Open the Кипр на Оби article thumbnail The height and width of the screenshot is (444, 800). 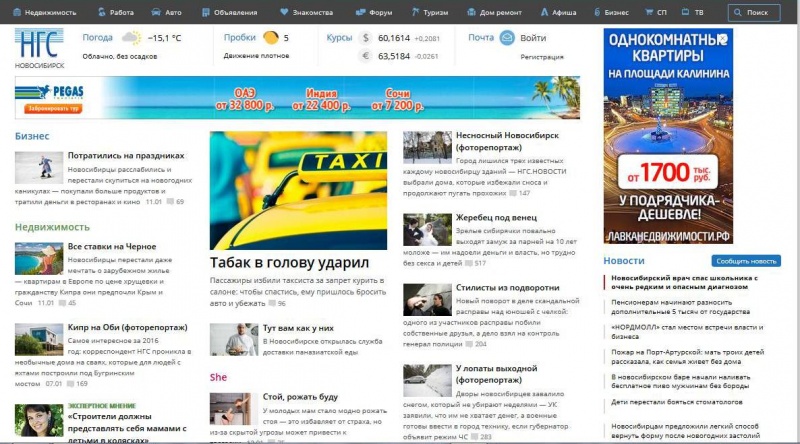pyautogui.click(x=39, y=341)
